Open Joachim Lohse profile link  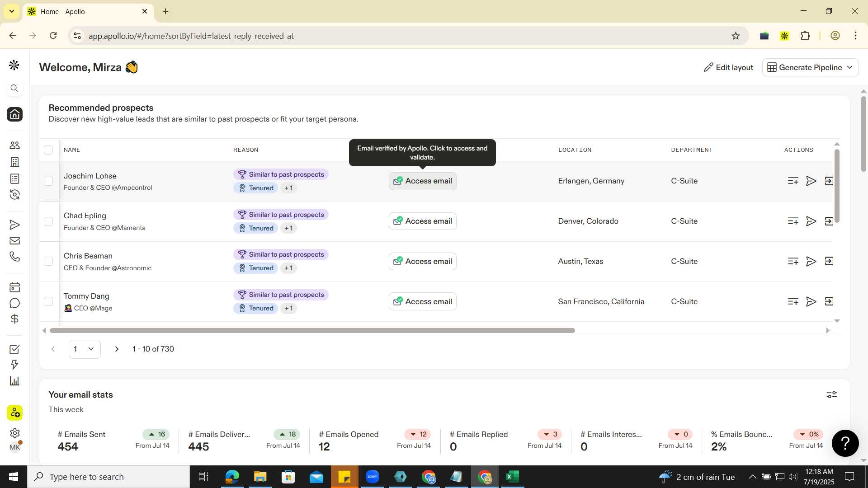90,176
